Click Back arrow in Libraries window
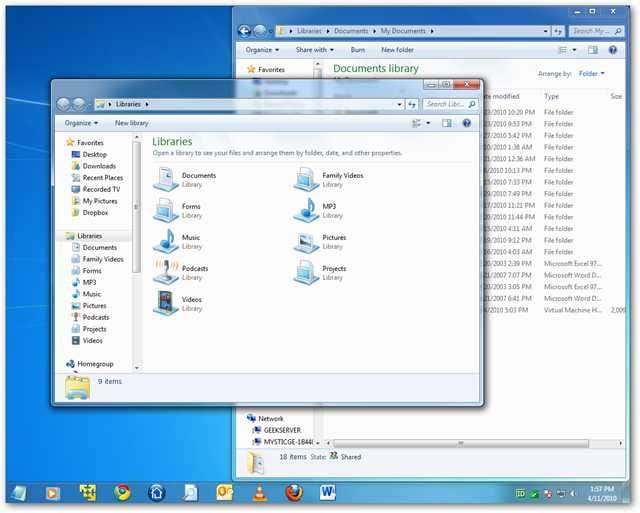This screenshot has width=640, height=513. tap(63, 104)
